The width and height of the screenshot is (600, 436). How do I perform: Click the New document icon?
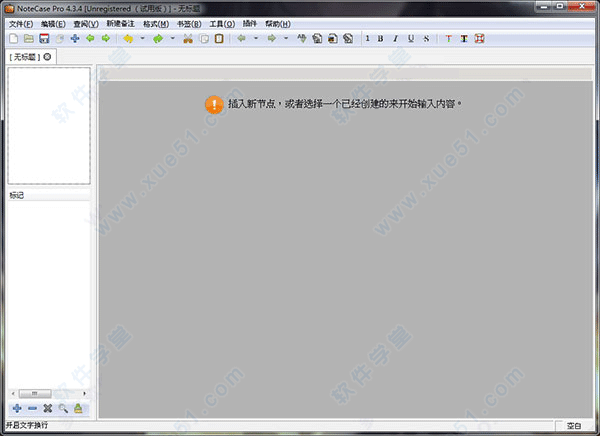coord(13,38)
